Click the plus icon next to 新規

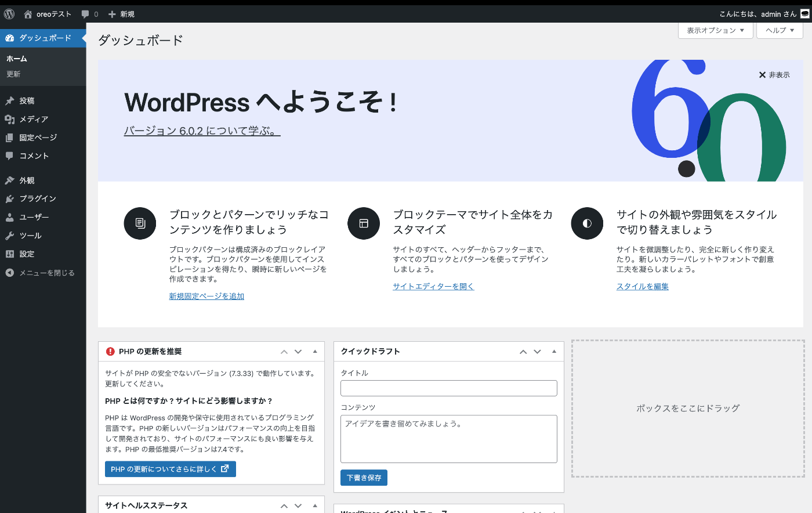click(112, 14)
